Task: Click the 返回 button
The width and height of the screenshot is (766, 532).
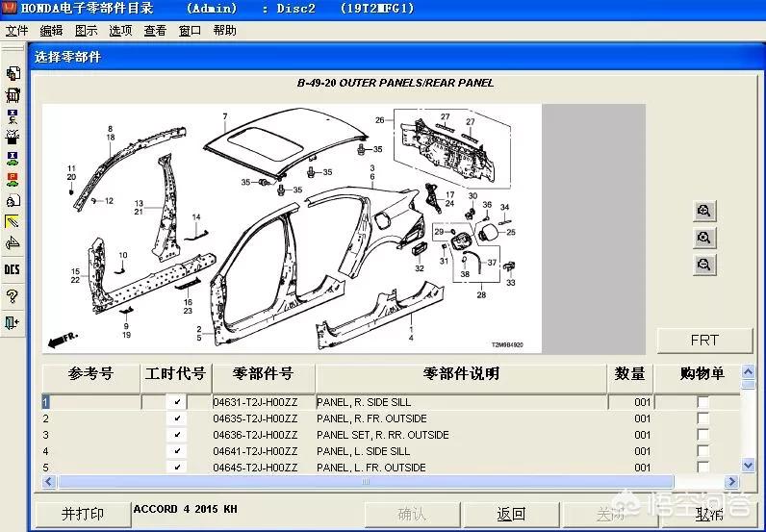Action: click(511, 514)
